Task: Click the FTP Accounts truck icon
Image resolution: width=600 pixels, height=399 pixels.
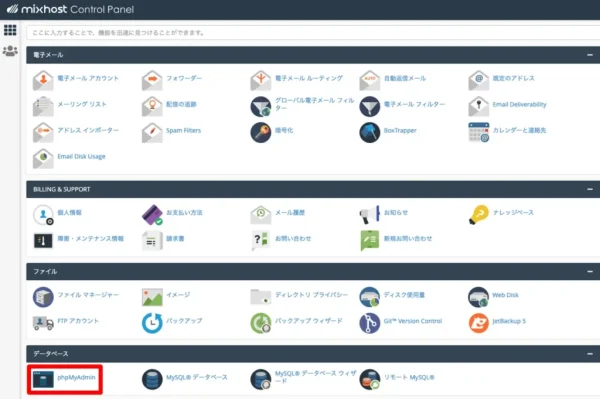Action: 43,323
